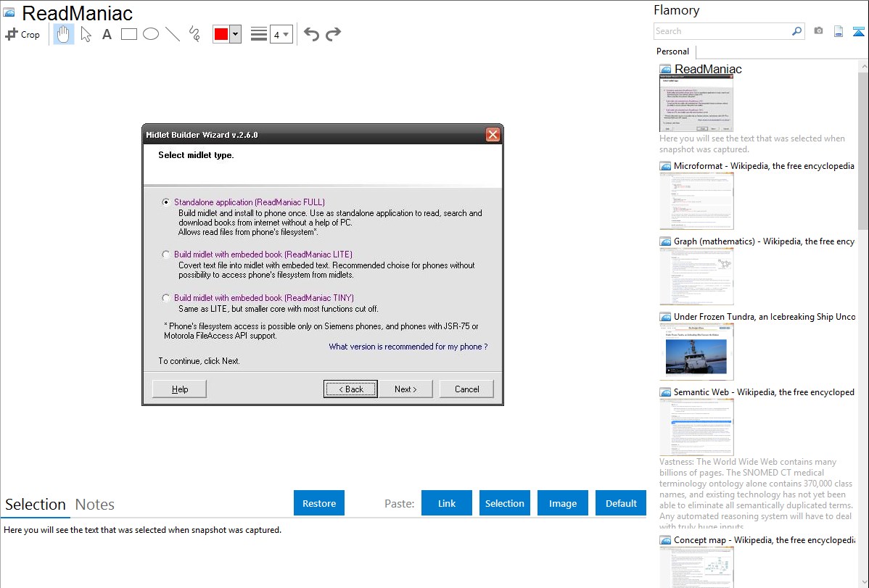Go Back in the wizard
Image resolution: width=869 pixels, height=588 pixels.
pyautogui.click(x=351, y=389)
